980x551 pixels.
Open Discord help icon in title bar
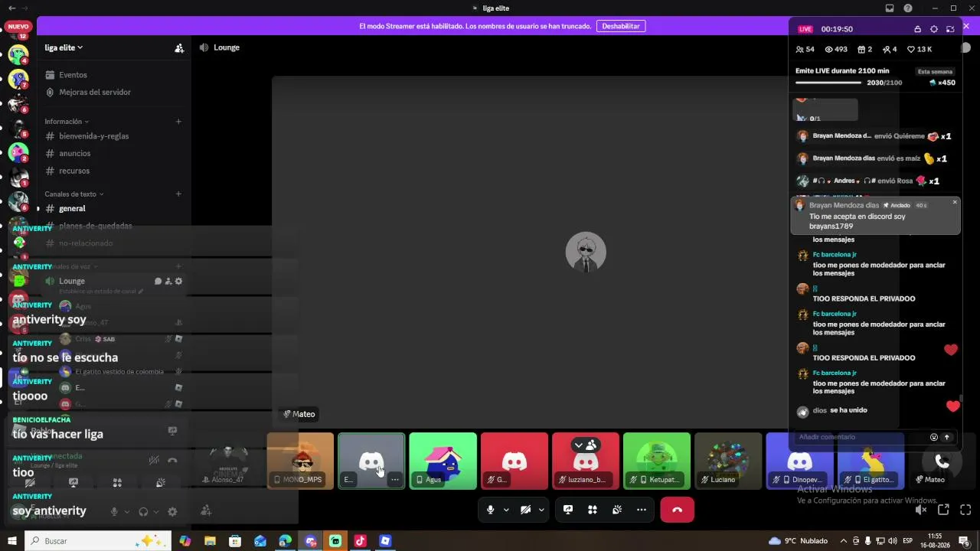[x=908, y=8]
